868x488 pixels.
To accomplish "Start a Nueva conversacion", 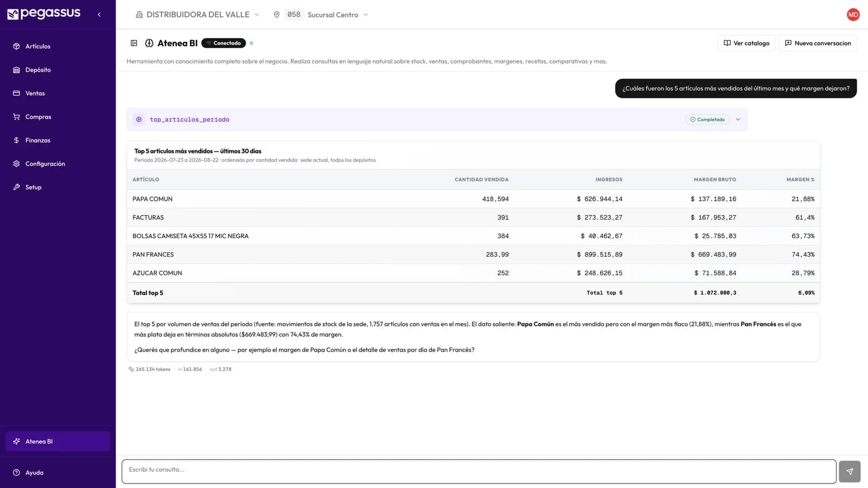I will point(818,43).
